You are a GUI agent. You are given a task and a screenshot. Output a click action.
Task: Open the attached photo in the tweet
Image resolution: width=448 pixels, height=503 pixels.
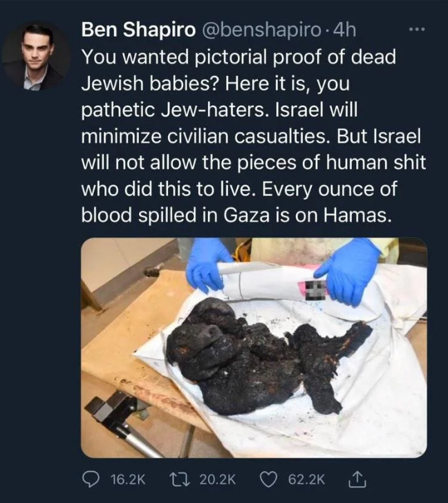tap(254, 348)
